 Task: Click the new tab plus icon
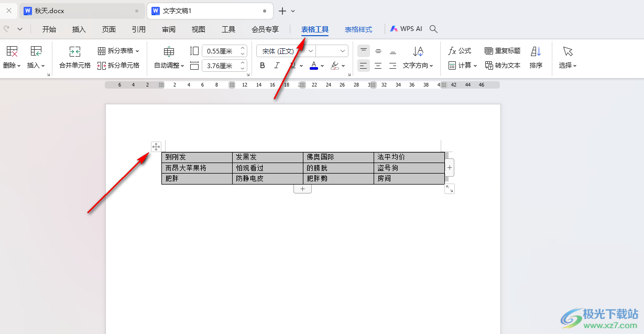click(282, 11)
